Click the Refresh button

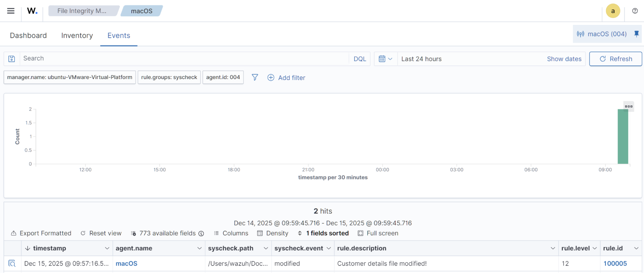615,59
